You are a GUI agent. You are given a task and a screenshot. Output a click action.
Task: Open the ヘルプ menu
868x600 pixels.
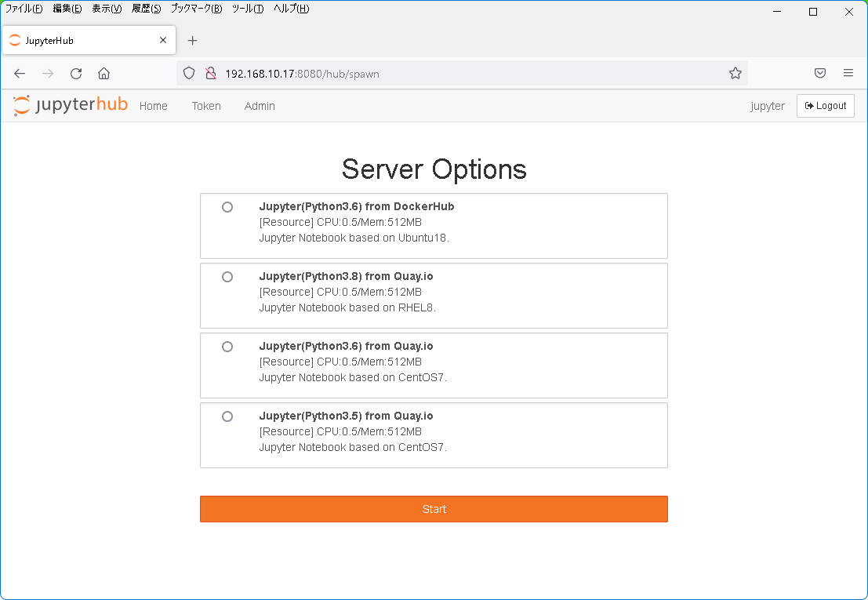tap(291, 9)
